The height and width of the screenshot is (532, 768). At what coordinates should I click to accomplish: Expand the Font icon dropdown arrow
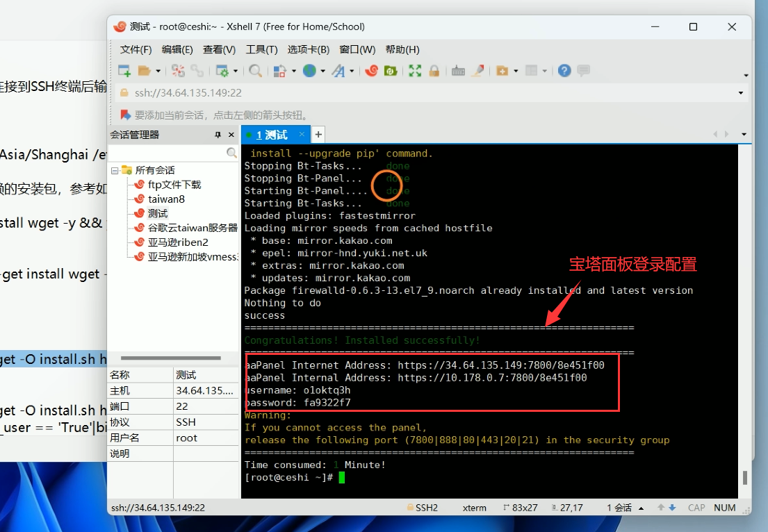[x=352, y=71]
